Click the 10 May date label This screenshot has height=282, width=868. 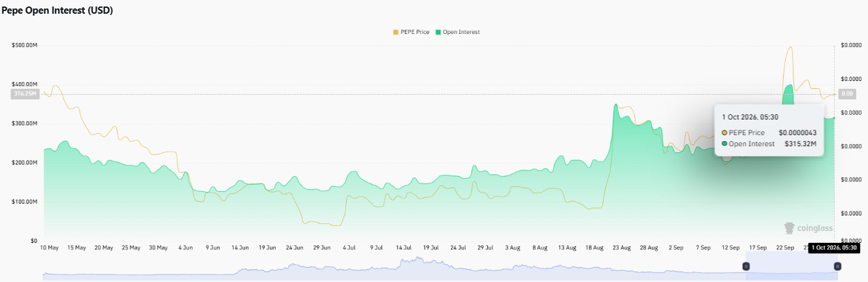click(x=50, y=248)
